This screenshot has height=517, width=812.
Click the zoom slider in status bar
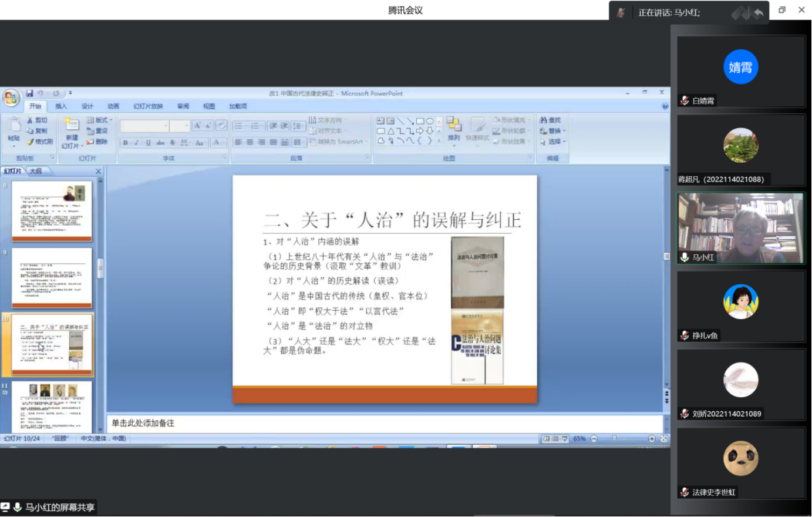pos(615,439)
